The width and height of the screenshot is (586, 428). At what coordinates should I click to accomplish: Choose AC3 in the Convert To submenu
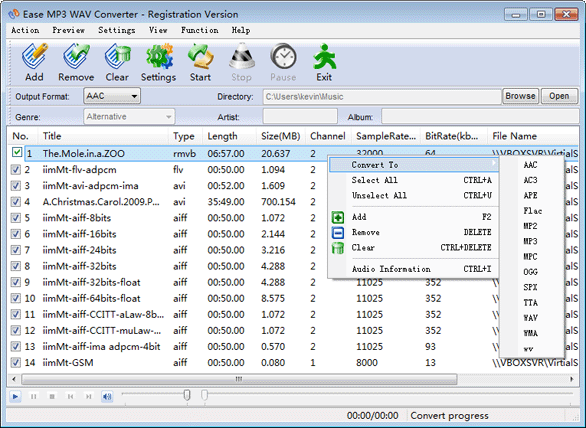pos(530,180)
